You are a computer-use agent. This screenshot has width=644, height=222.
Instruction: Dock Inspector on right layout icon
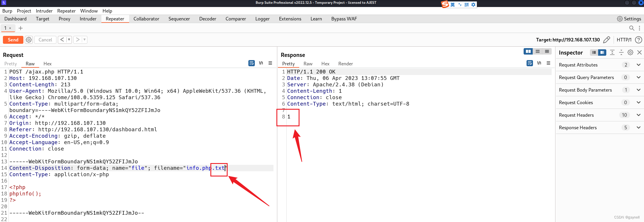pyautogui.click(x=602, y=53)
